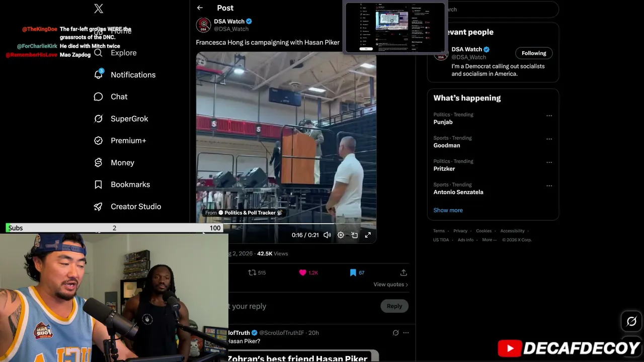Open video settings gear
644x362 pixels.
click(341, 235)
